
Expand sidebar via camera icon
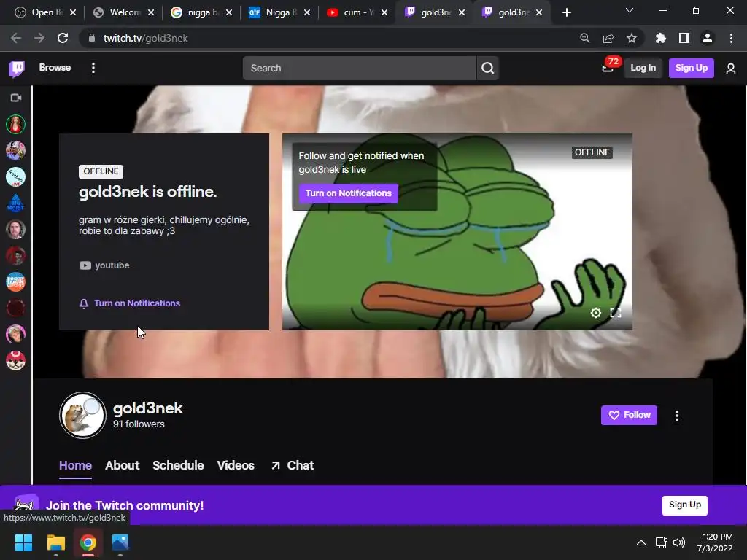tap(16, 98)
